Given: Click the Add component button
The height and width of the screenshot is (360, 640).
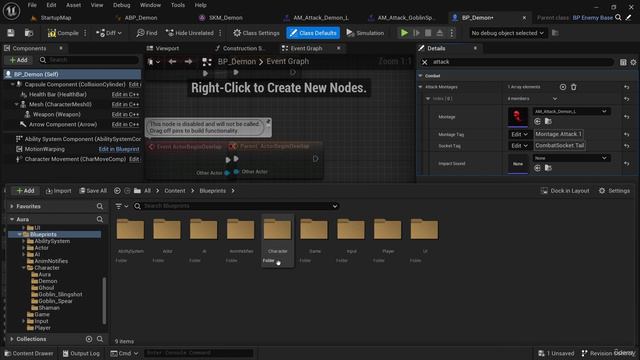Looking at the screenshot, I should [18, 60].
